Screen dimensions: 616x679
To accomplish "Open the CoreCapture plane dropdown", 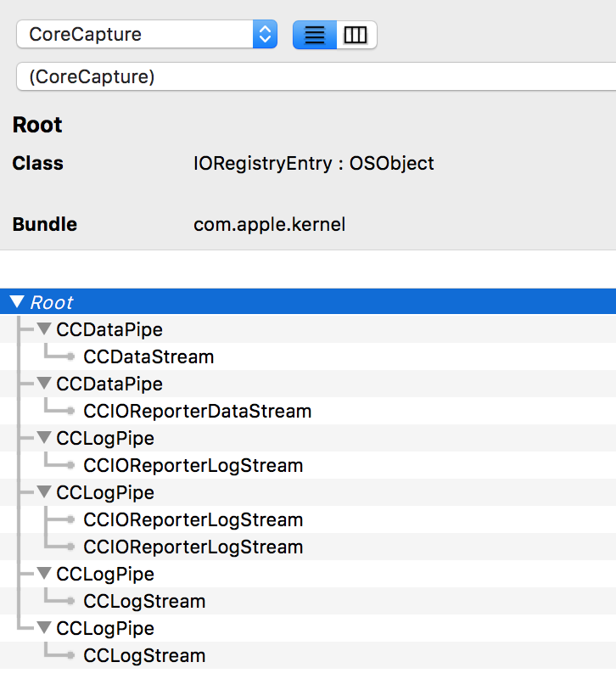I will point(136,35).
